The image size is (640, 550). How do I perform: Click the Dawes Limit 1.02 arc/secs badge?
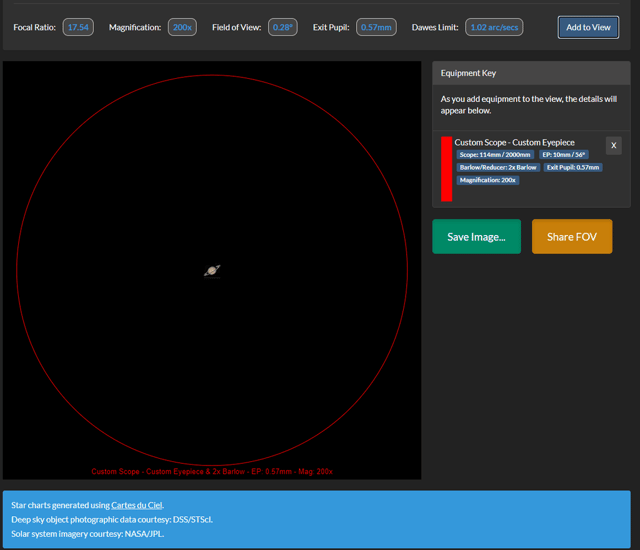pyautogui.click(x=494, y=27)
